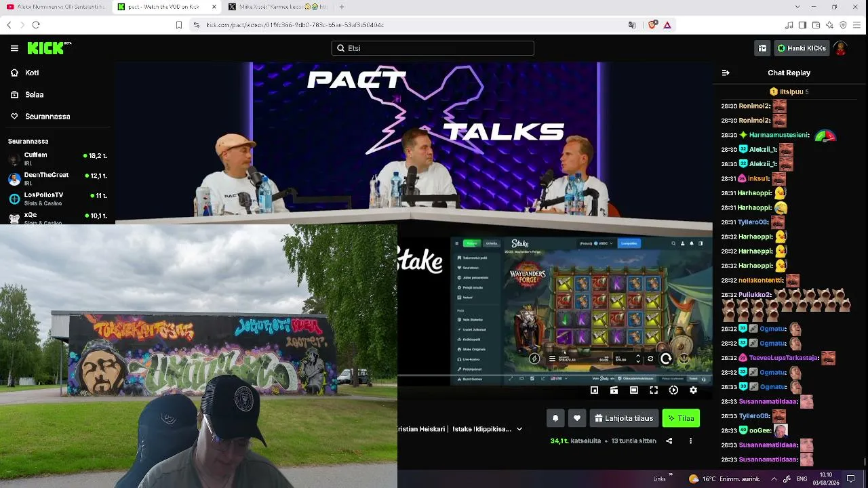Viewport: 868px width, 488px height.
Task: Open the media playlist music note icon
Action: (789, 25)
